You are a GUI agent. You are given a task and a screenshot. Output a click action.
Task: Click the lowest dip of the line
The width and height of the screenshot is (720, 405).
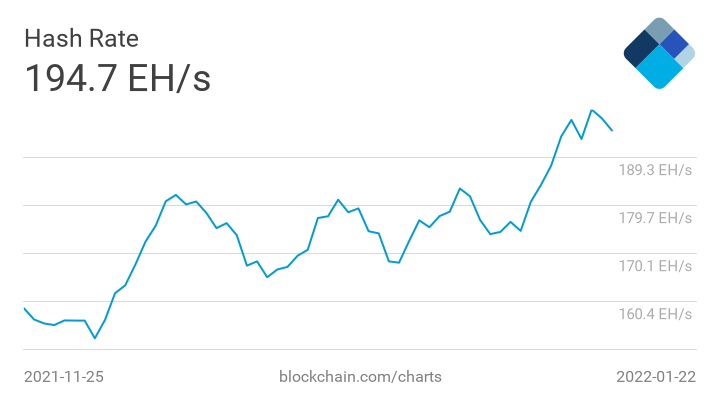point(95,338)
